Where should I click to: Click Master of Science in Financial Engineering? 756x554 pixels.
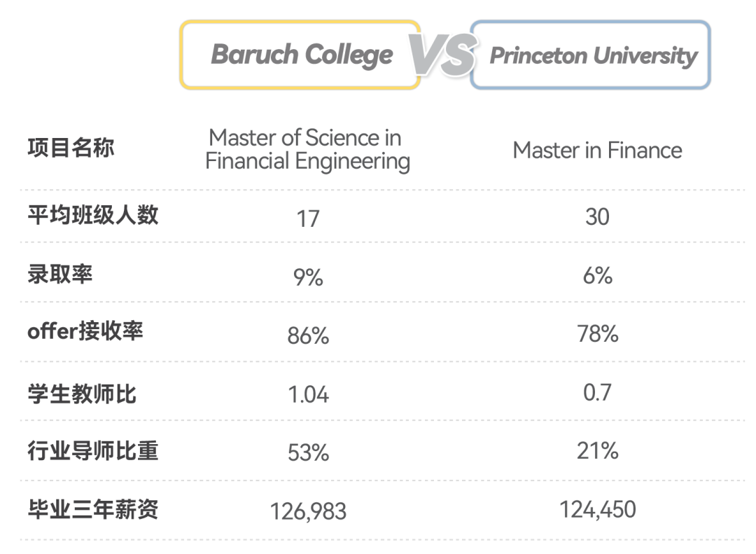point(307,149)
